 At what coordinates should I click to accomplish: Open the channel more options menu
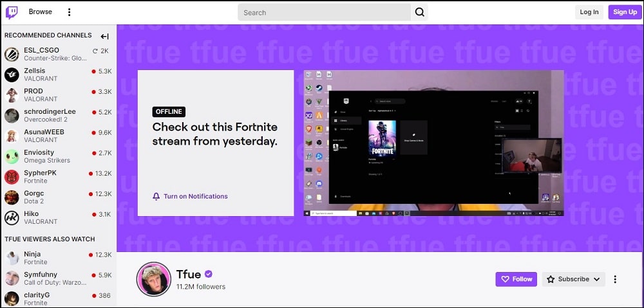[x=615, y=279]
